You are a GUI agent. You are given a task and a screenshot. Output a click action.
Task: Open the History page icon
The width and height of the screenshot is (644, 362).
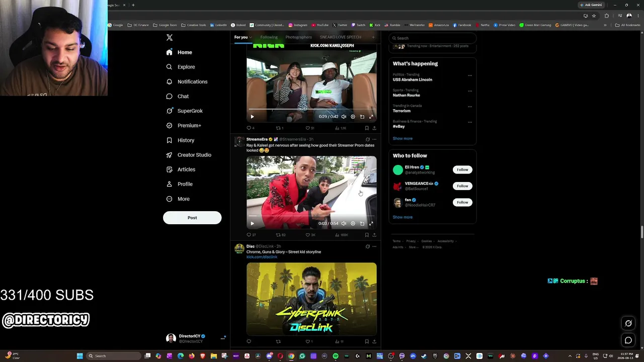(x=169, y=140)
